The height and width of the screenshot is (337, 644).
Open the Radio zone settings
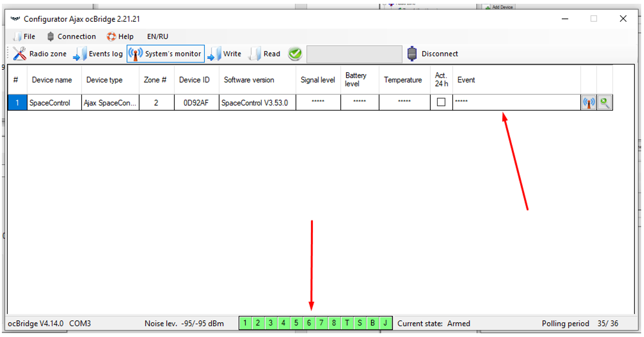(x=40, y=54)
